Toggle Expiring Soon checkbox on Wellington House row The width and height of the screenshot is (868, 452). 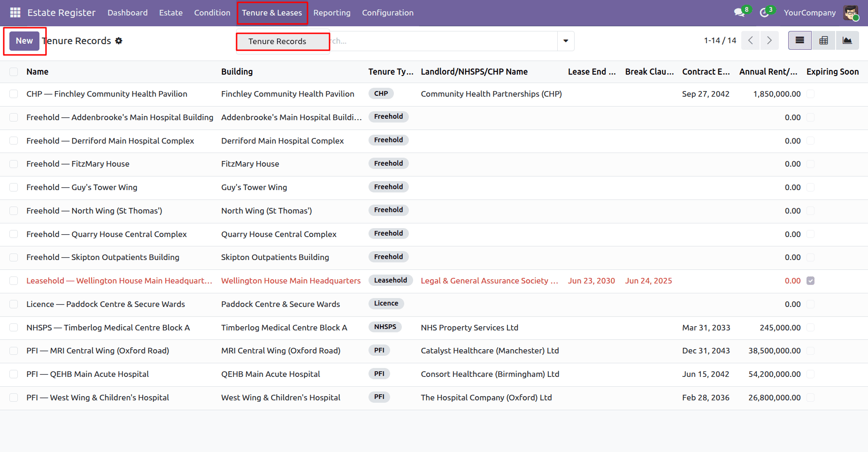pos(810,281)
